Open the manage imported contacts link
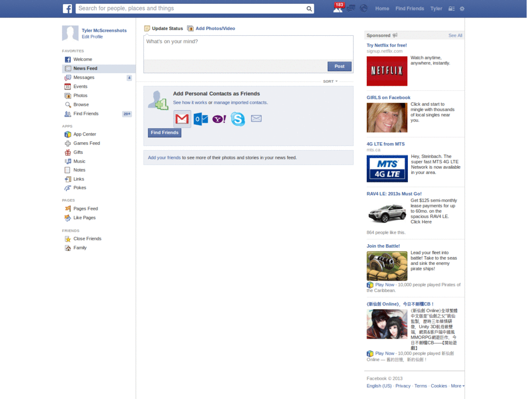Viewport: 532px width, 399px height. pos(240,102)
